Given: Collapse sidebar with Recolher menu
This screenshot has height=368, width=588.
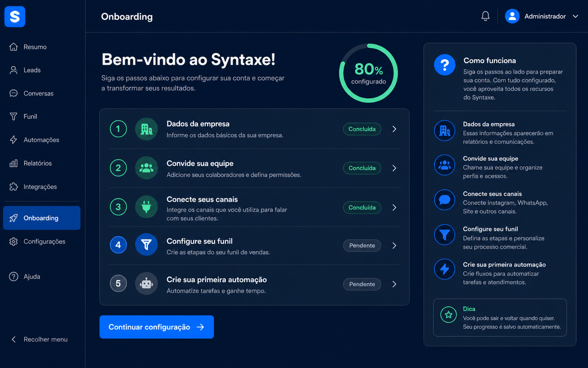Looking at the screenshot, I should coord(39,339).
